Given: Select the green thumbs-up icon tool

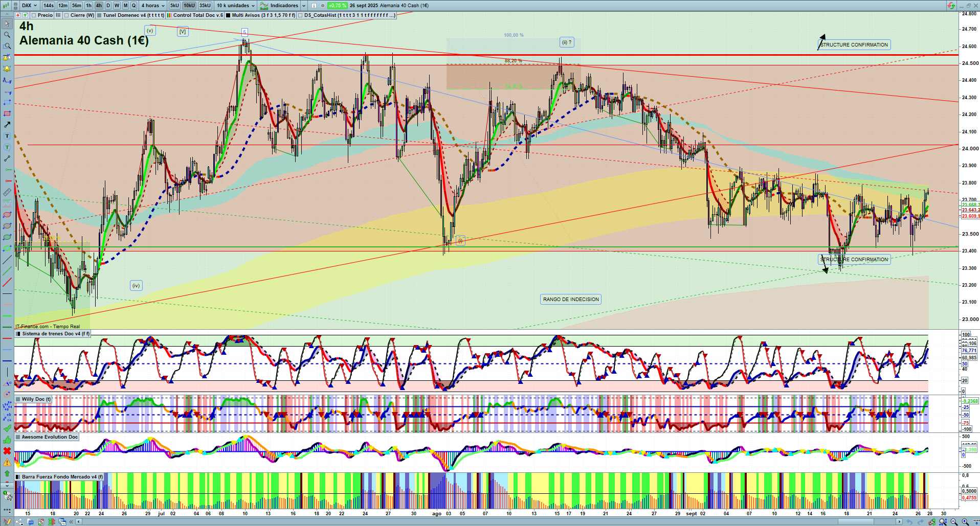Looking at the screenshot, I should pyautogui.click(x=7, y=440).
